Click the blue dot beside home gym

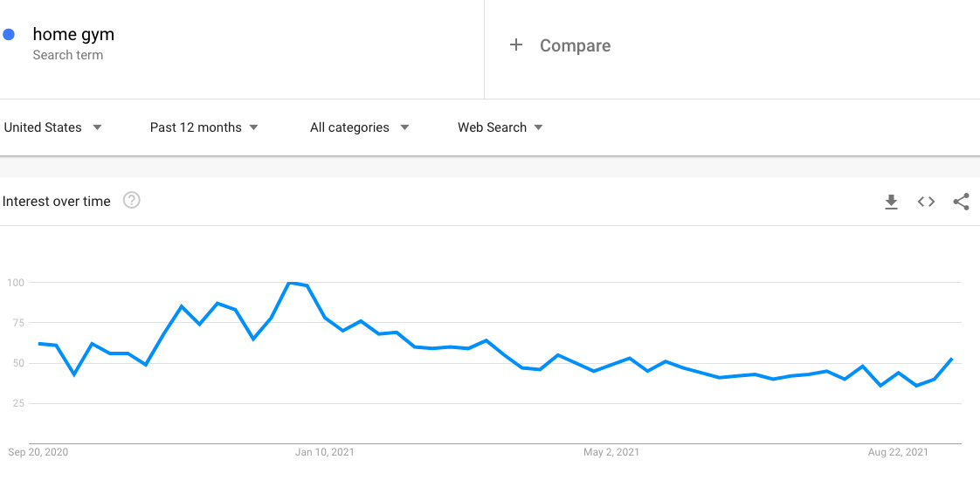[x=10, y=35]
